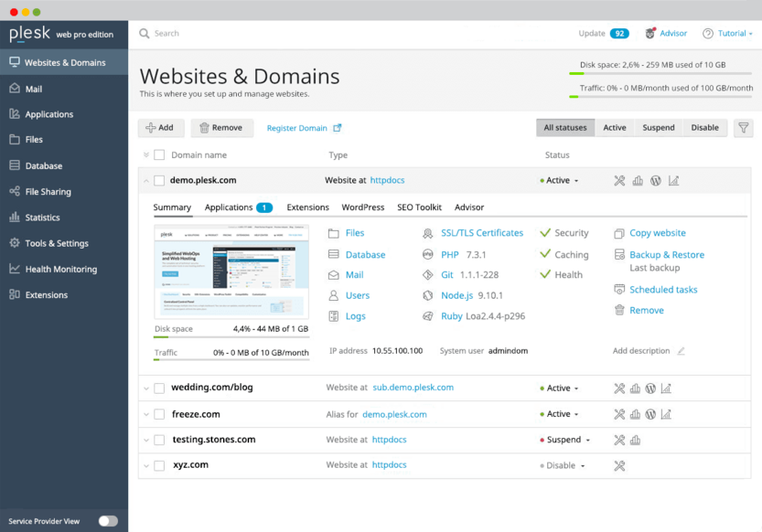Image resolution: width=762 pixels, height=532 pixels.
Task: Open the demo.plesk.com website preview thumbnail
Action: [x=231, y=271]
